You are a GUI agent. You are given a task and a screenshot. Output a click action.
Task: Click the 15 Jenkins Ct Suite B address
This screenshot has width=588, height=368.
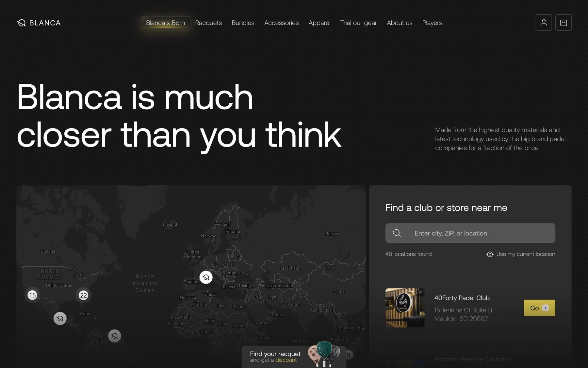pyautogui.click(x=464, y=314)
